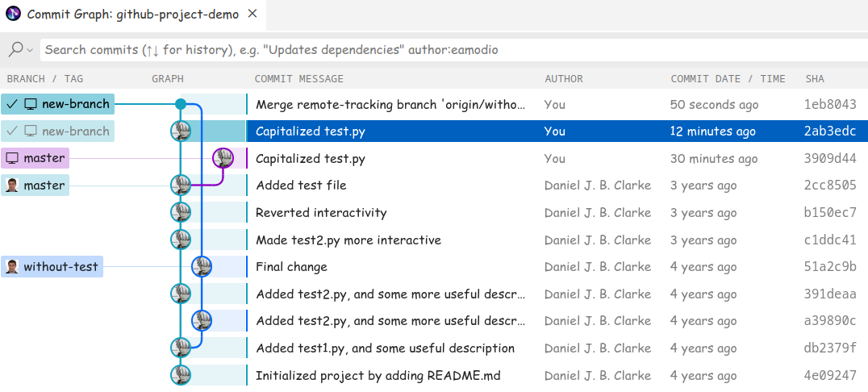
Task: Click avatar node for Added test file commit
Action: tap(181, 186)
